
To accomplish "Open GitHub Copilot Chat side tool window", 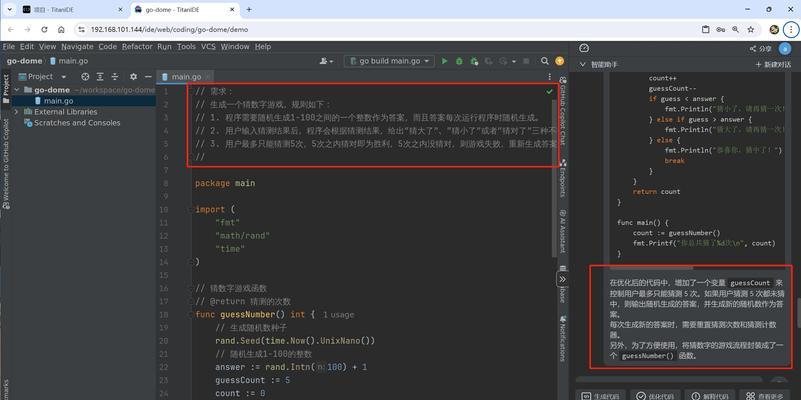I will [x=563, y=111].
